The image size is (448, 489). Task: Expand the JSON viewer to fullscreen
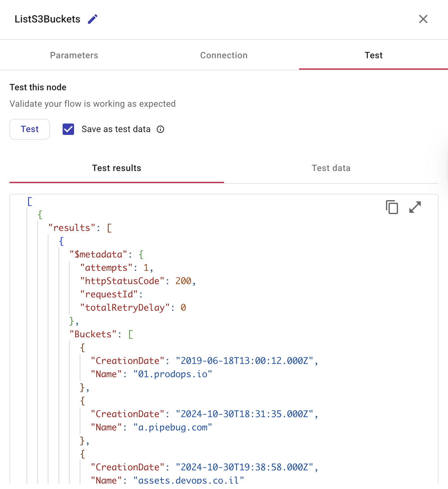(415, 207)
